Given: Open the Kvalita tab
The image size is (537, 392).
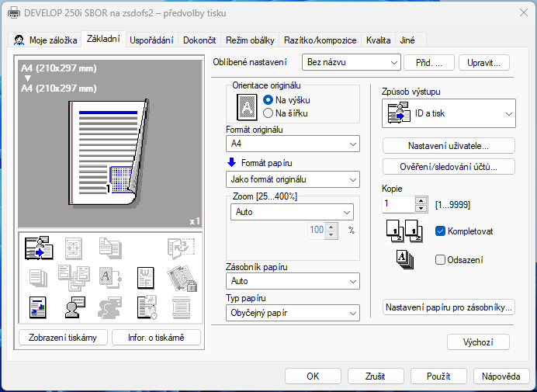Looking at the screenshot, I should click(x=378, y=40).
